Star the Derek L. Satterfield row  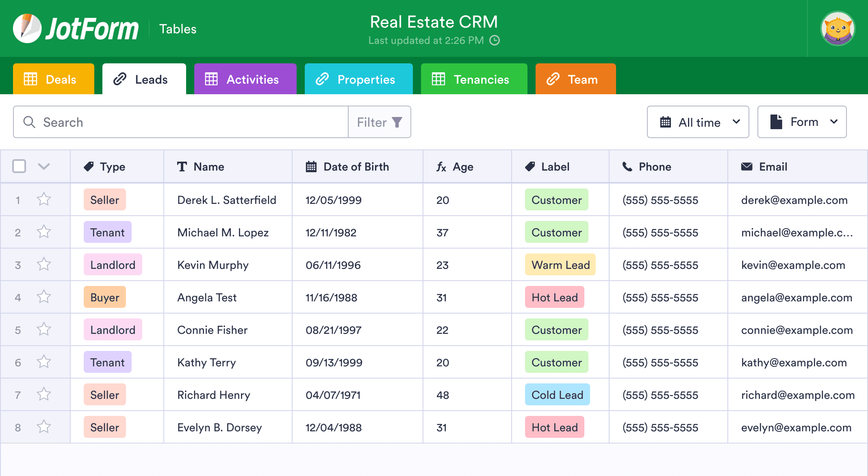(x=43, y=199)
